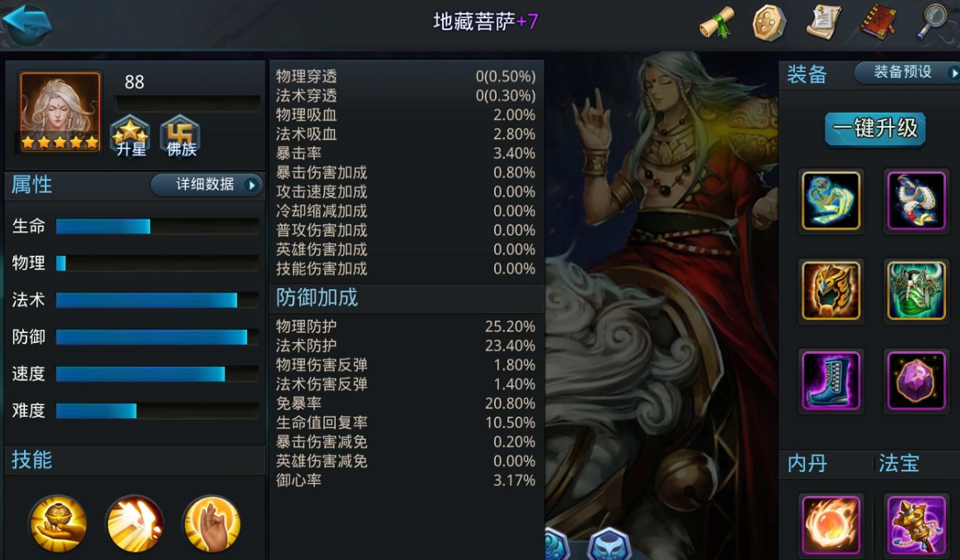This screenshot has height=560, width=960.
Task: Open the 升星 star upgrade
Action: [x=130, y=136]
